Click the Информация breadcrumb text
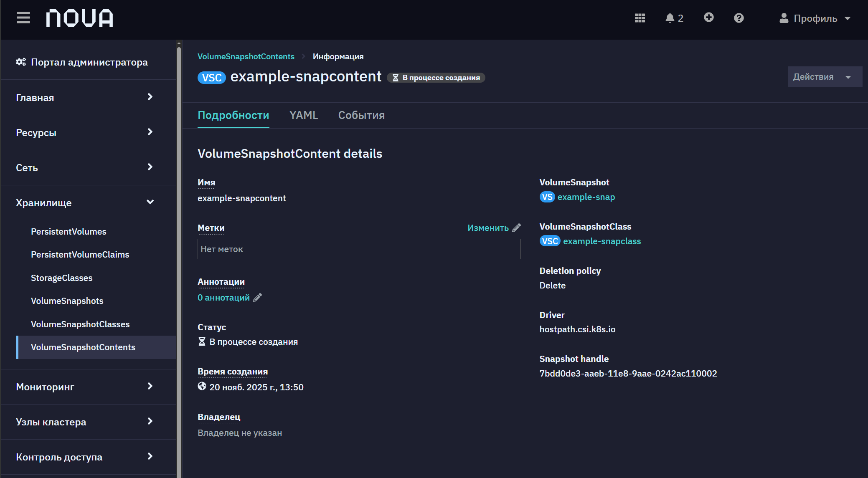The width and height of the screenshot is (868, 478). click(338, 56)
